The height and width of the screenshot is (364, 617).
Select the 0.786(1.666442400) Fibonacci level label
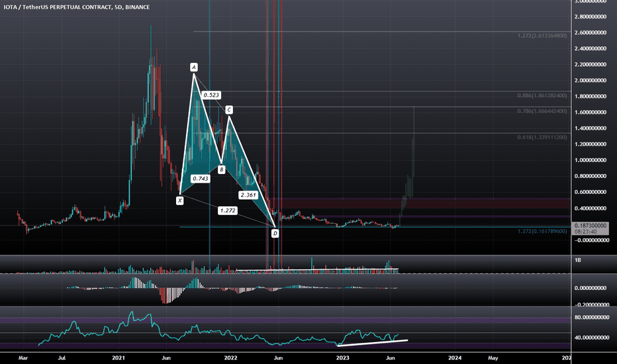542,111
